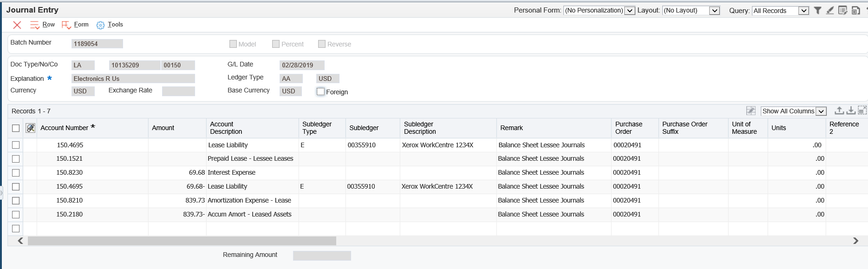Click the manage queries edit icon

pos(843,10)
